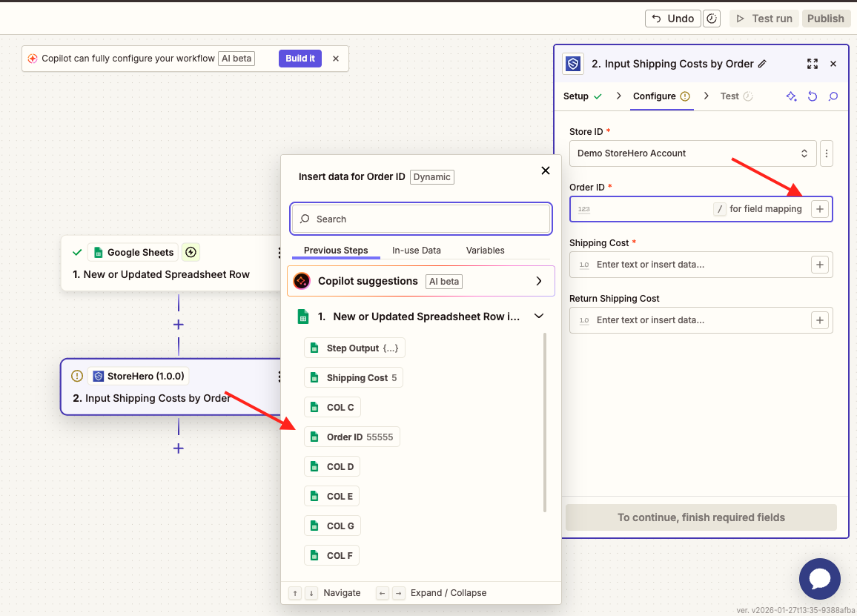Click the data list scrollbar
Image resolution: width=857 pixels, height=616 pixels.
point(545,423)
